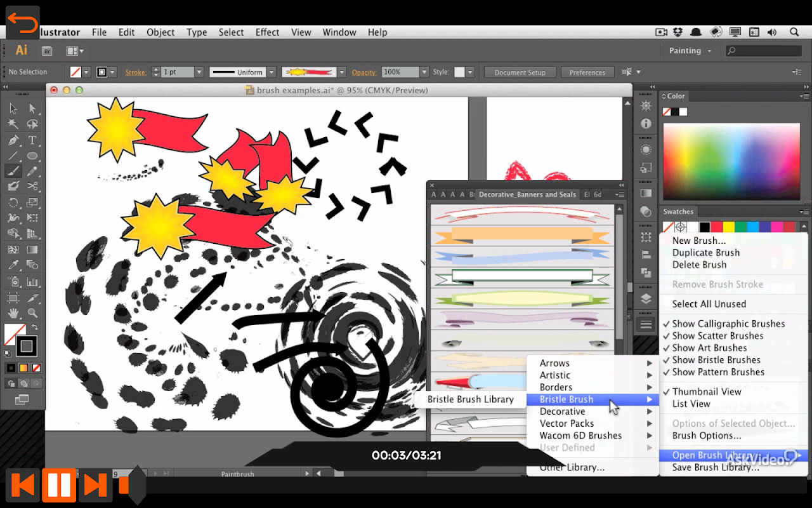Choose the Lasso tool
The height and width of the screenshot is (508, 812).
[x=32, y=124]
